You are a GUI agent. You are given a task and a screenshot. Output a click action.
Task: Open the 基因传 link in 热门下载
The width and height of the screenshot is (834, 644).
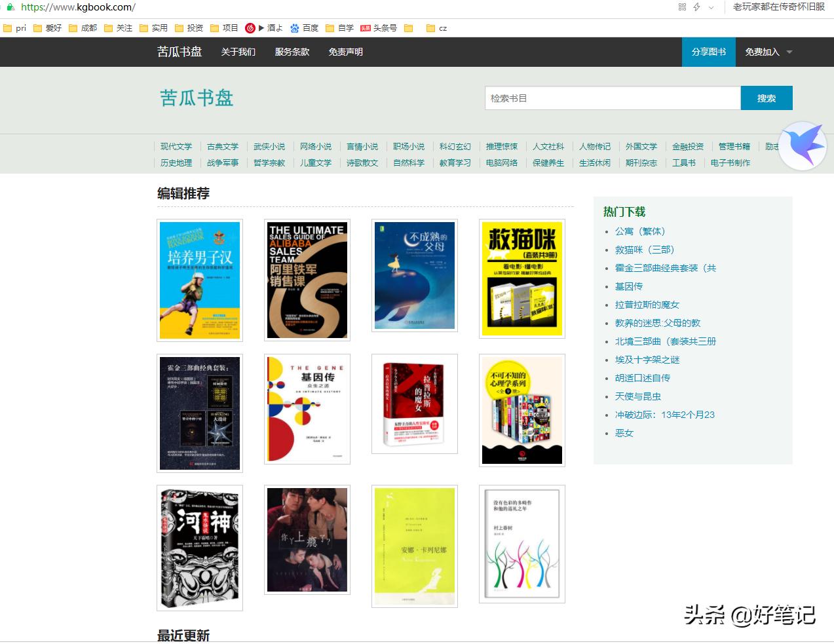point(629,286)
